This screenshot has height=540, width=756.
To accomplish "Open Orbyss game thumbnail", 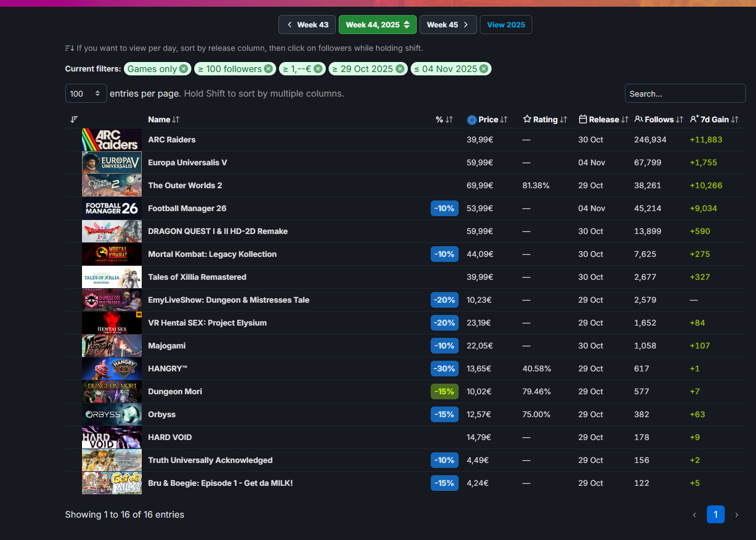I will point(112,414).
